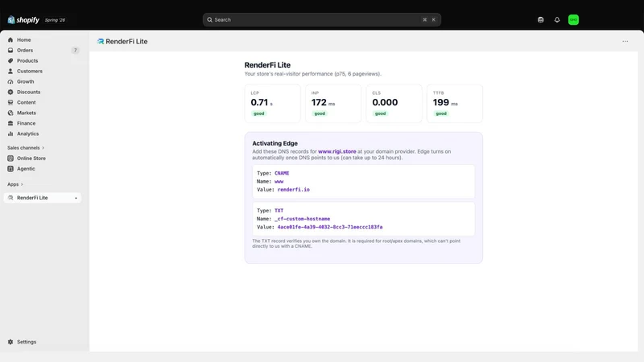The height and width of the screenshot is (362, 644).
Task: Click the TXT record value string
Action: [x=330, y=227]
